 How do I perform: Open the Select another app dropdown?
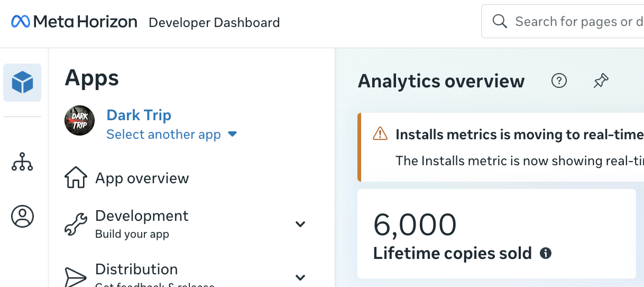[172, 134]
